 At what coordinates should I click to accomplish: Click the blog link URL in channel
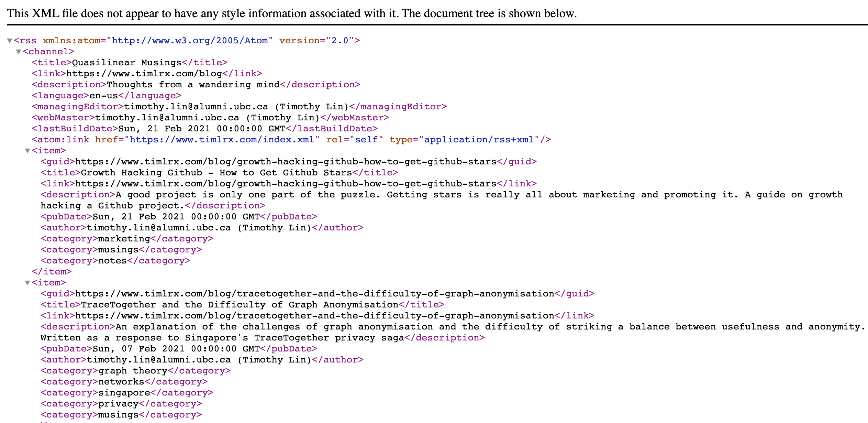click(x=144, y=74)
